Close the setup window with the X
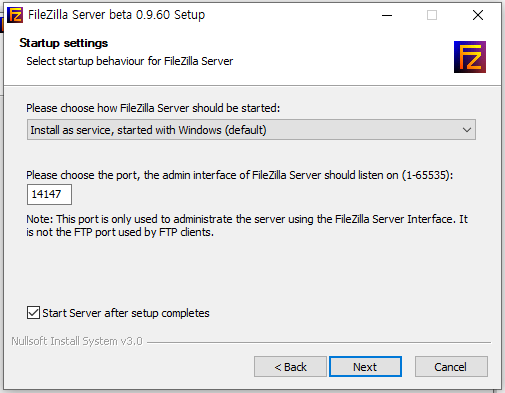Screen dimensions: 505x393 [x=478, y=15]
